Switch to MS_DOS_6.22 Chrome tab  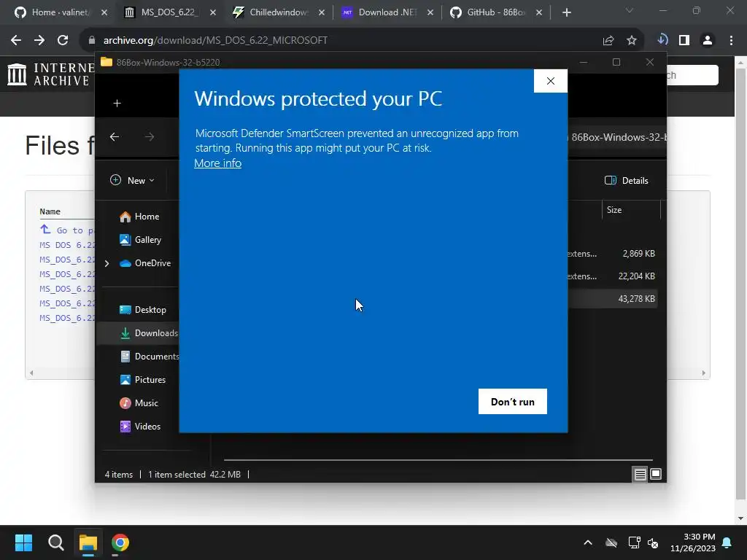[170, 12]
